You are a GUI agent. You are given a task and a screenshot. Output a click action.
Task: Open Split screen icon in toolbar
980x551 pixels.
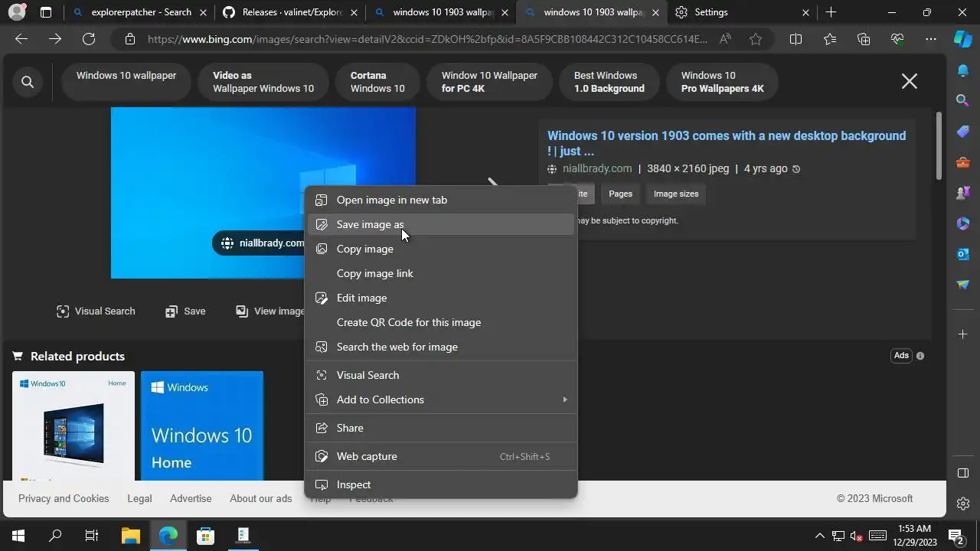point(795,39)
